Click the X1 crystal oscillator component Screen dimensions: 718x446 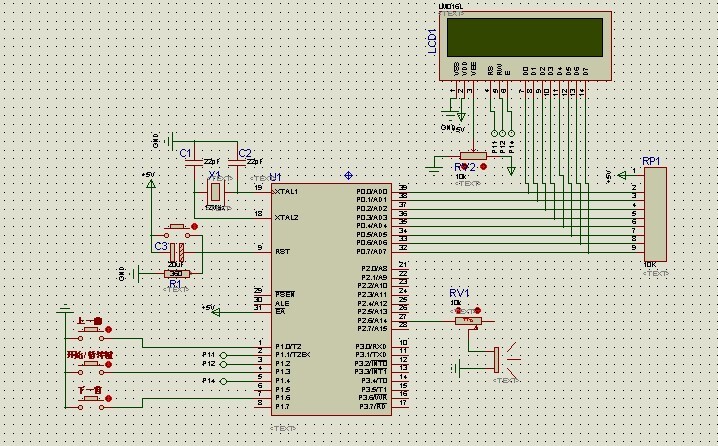(x=215, y=191)
